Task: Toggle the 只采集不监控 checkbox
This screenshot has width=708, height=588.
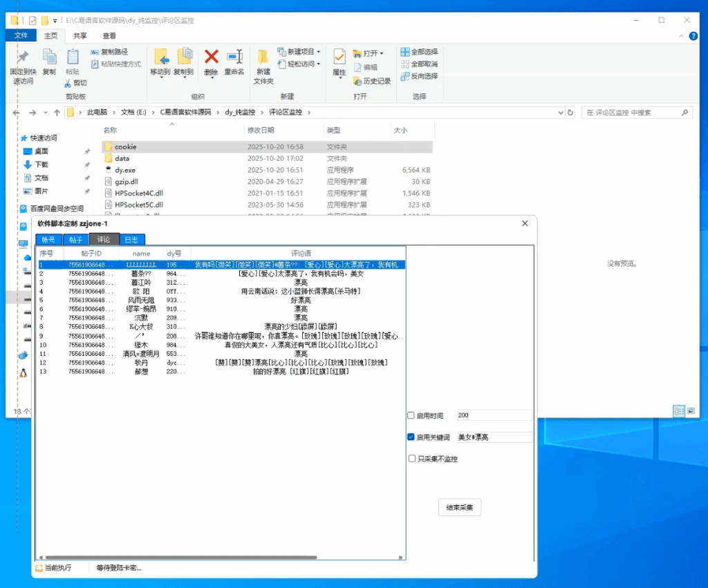Action: point(412,459)
